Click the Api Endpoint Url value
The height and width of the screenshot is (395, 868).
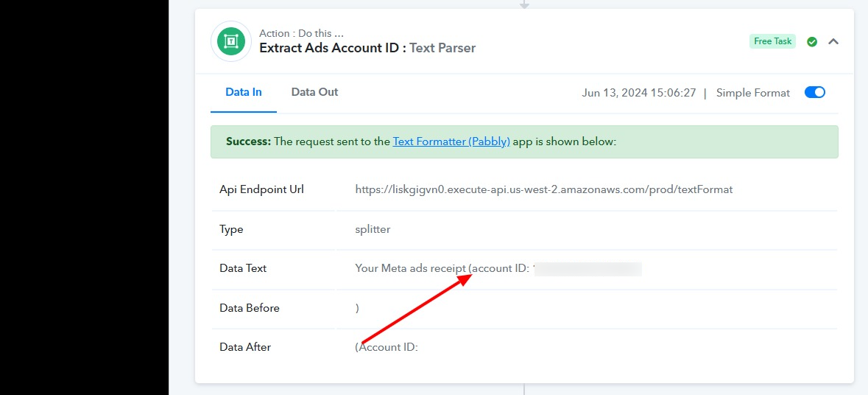(543, 189)
